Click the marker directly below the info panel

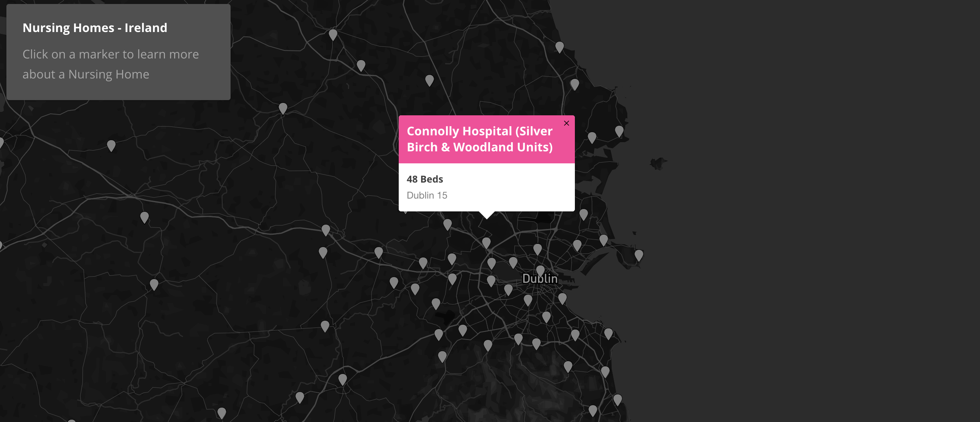[x=111, y=145]
